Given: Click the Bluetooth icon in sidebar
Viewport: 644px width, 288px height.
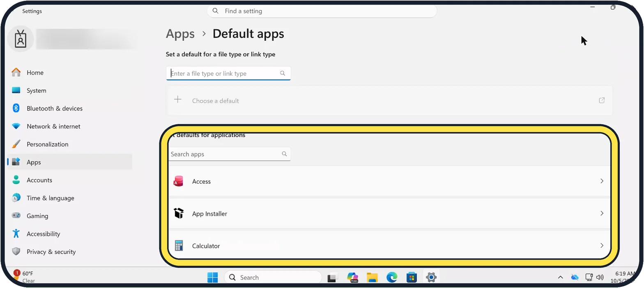Looking at the screenshot, I should (x=16, y=108).
